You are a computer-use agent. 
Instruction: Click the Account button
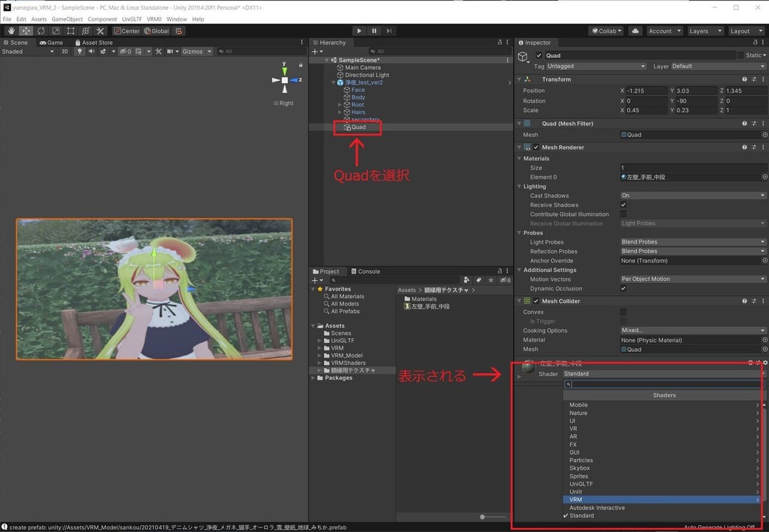point(664,31)
